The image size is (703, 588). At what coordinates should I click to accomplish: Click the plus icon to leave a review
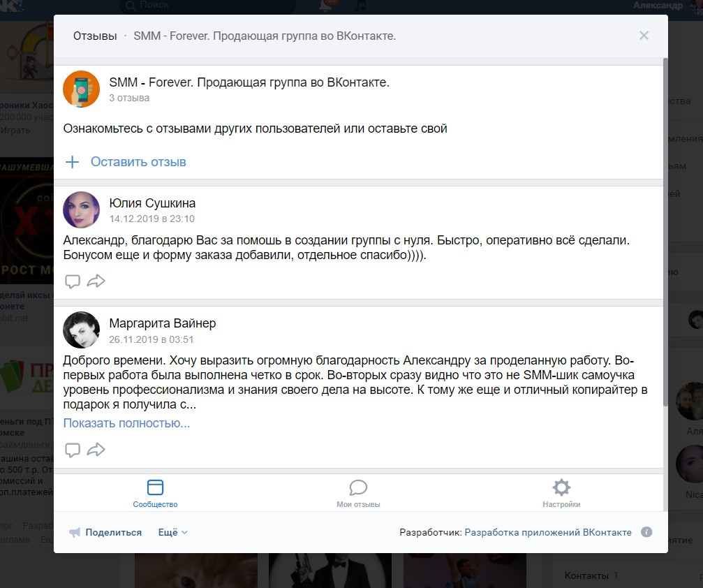click(x=72, y=162)
